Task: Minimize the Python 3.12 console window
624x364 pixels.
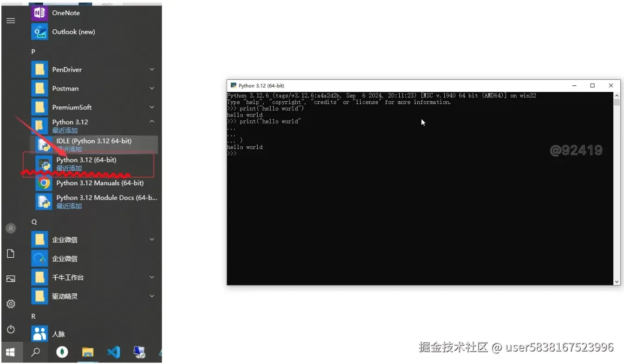Action: (x=575, y=85)
